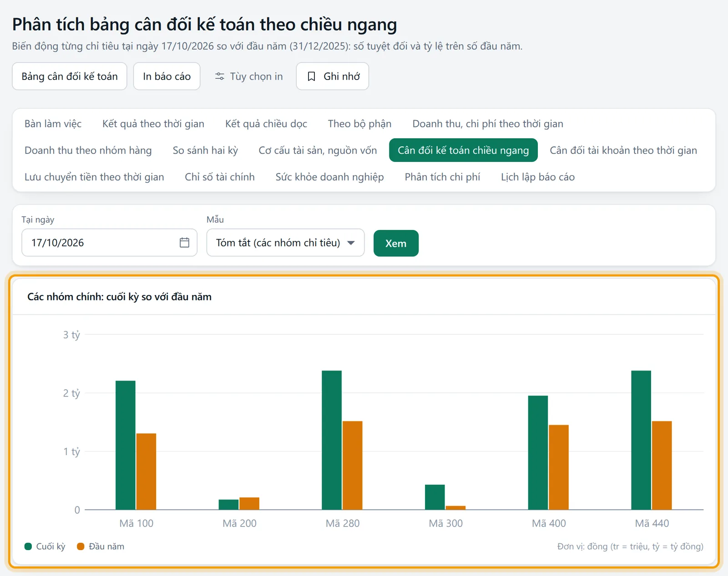Select Kết quả chiều dọc tab
Screen dimensions: 728x576
(x=266, y=124)
